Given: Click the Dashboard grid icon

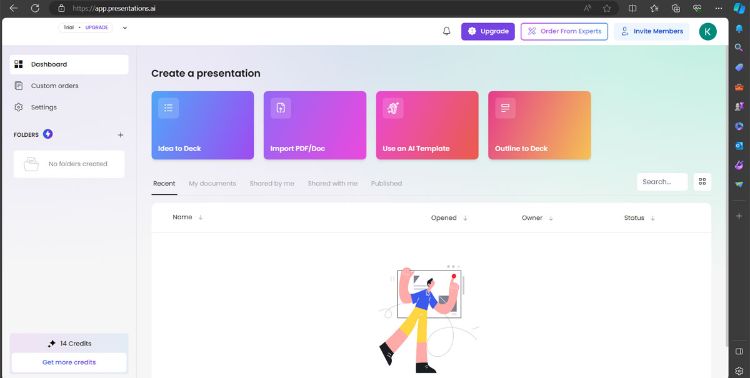Looking at the screenshot, I should pos(19,64).
